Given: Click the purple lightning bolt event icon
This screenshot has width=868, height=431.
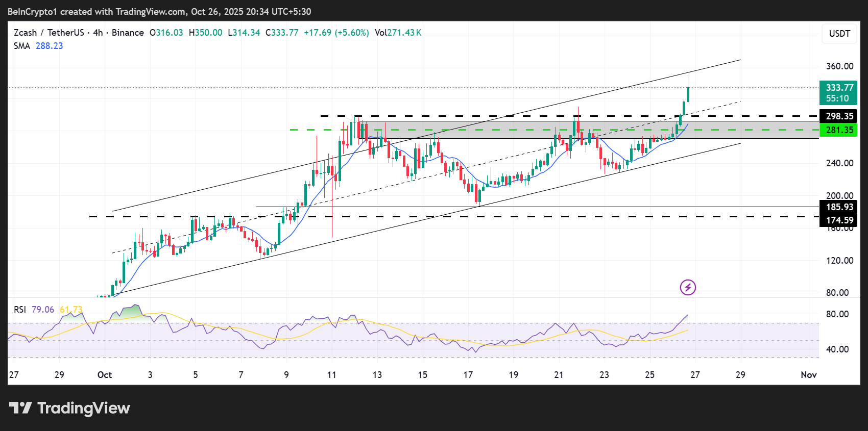Looking at the screenshot, I should (x=688, y=288).
